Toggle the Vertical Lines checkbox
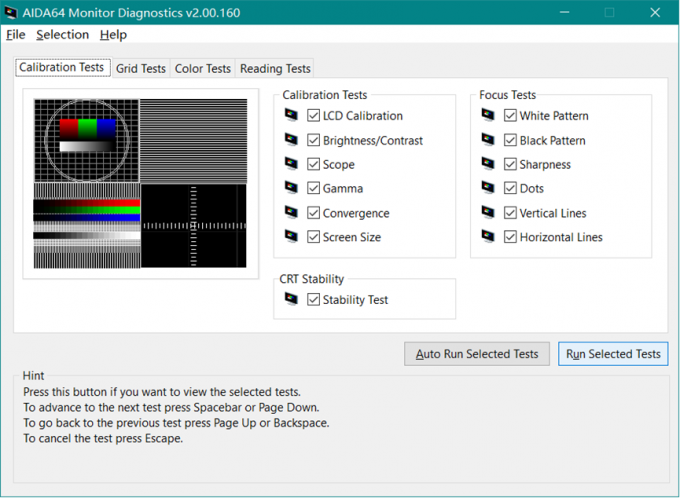The image size is (680, 498). pos(511,213)
